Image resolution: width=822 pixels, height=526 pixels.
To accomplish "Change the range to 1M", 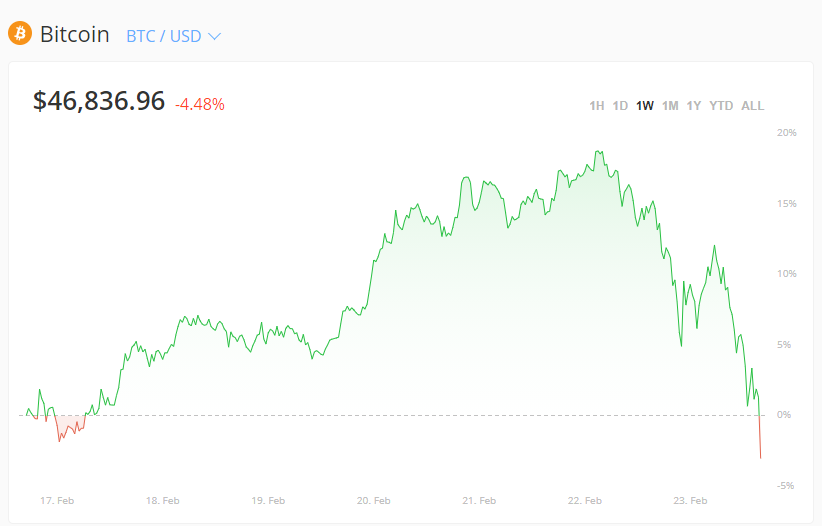I will point(670,106).
